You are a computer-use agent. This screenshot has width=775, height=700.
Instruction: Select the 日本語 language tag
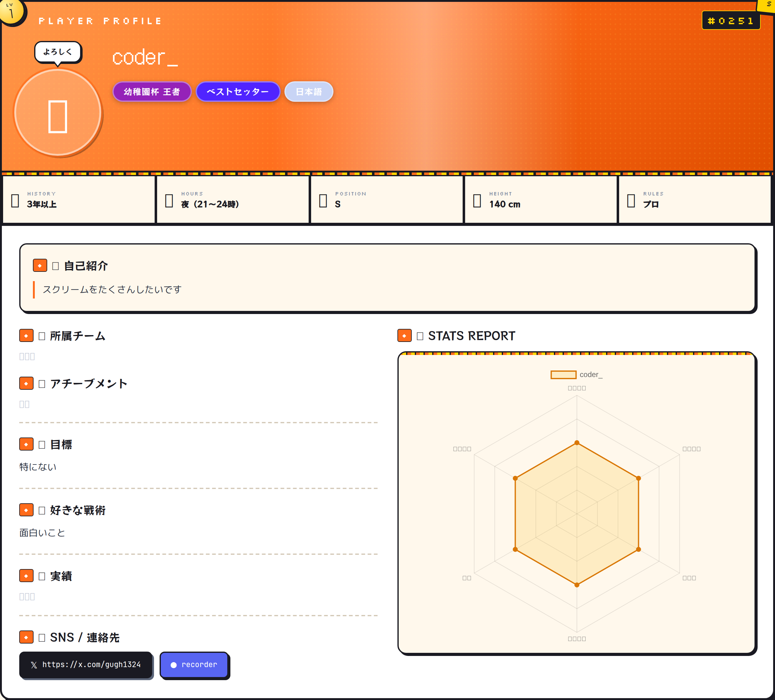click(309, 92)
